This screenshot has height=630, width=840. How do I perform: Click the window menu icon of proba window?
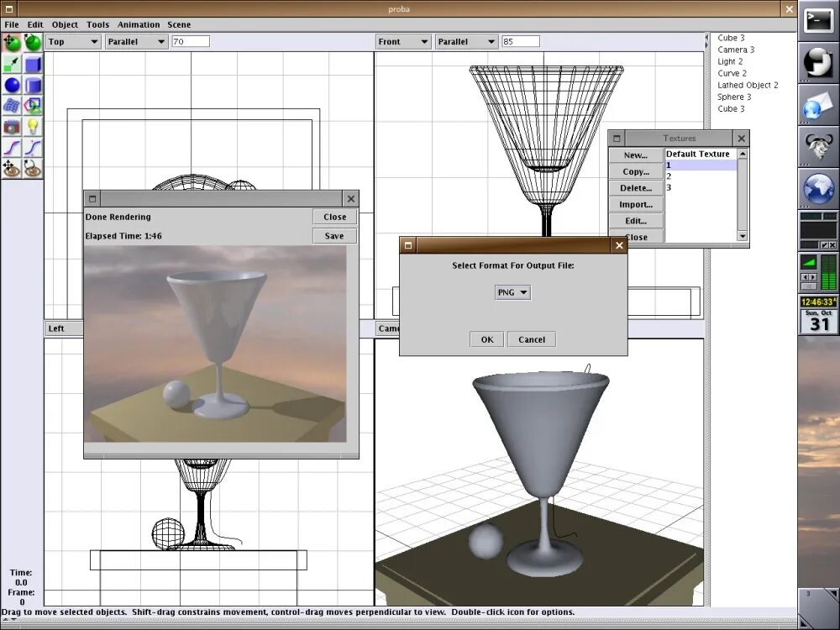point(9,8)
